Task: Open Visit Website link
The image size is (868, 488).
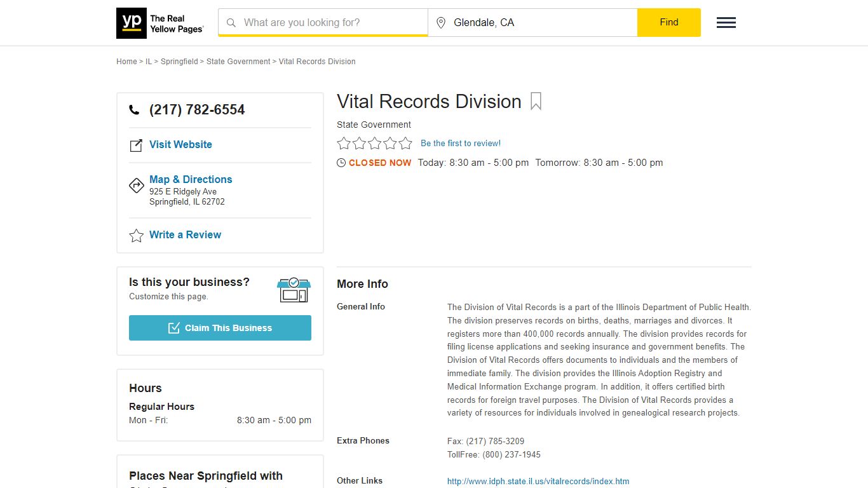Action: click(180, 144)
